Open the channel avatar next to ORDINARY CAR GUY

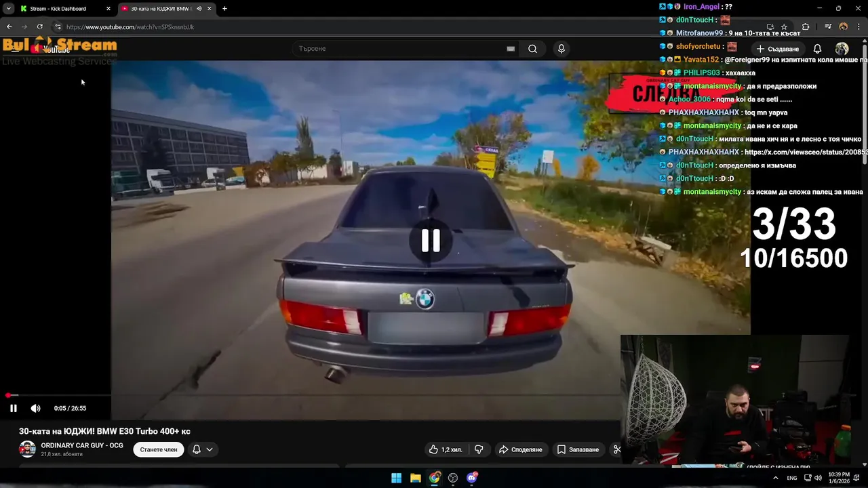(x=27, y=449)
